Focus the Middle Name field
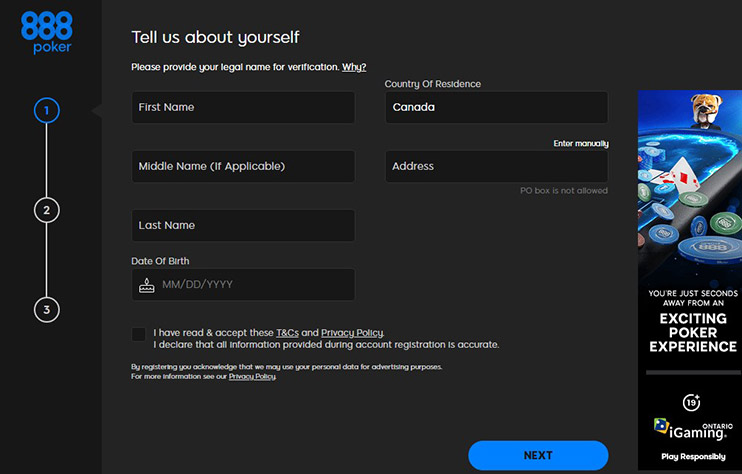742x474 pixels. (x=243, y=166)
